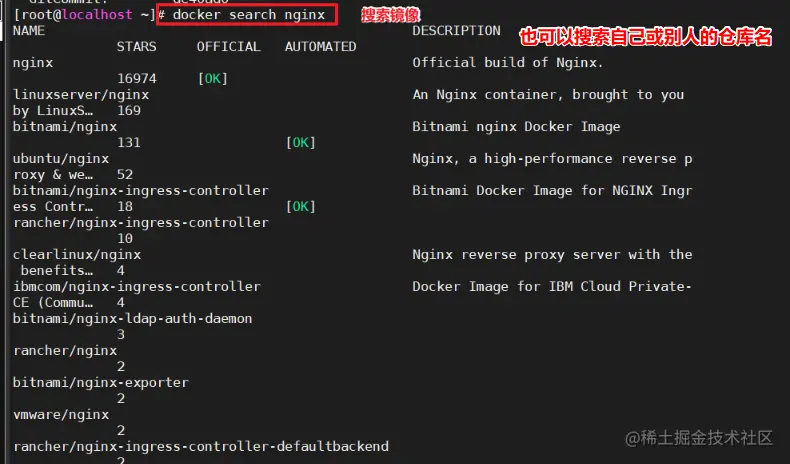This screenshot has height=464, width=790.
Task: Click the 'benefits…' wrapped description text
Action: (x=56, y=271)
